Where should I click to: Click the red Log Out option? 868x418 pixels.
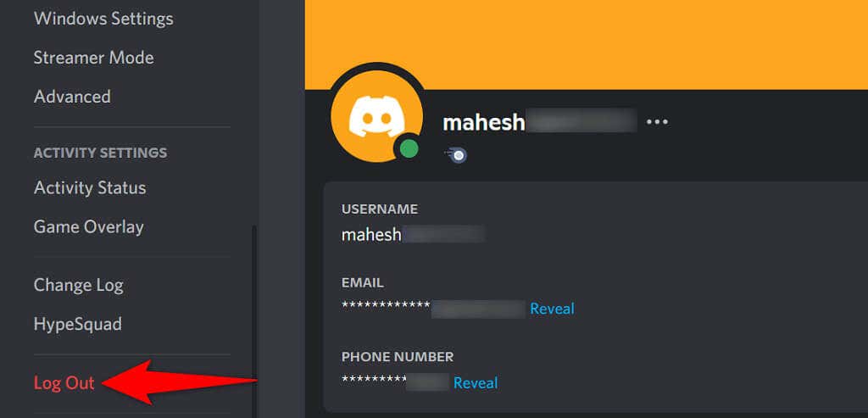(x=64, y=383)
